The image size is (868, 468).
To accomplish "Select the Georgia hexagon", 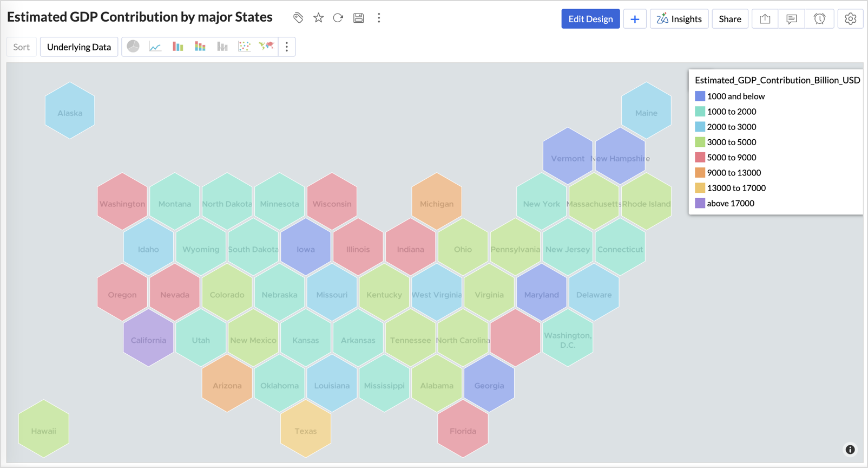I will point(489,383).
